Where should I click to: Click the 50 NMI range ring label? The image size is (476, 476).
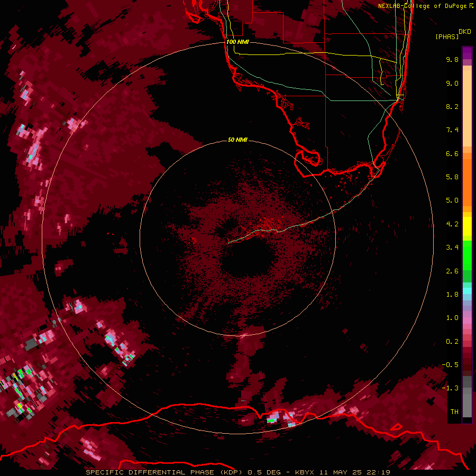(x=237, y=140)
